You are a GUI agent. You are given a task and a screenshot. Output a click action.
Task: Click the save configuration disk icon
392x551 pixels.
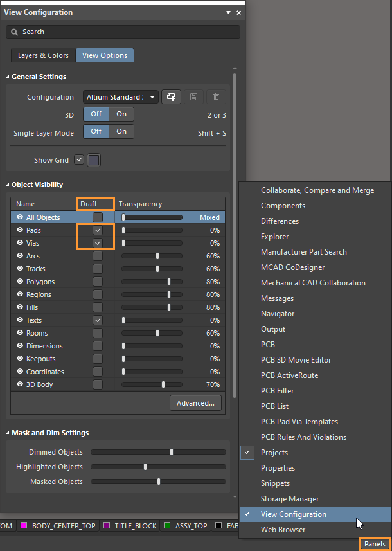193,97
